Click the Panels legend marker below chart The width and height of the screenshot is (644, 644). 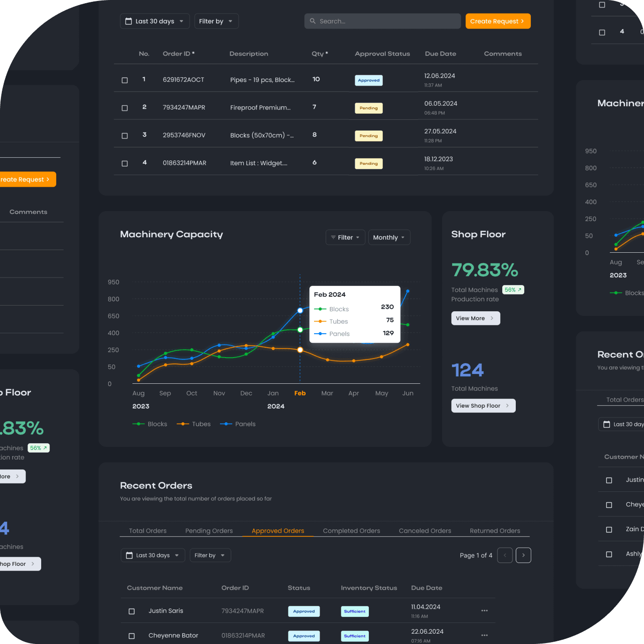[226, 424]
